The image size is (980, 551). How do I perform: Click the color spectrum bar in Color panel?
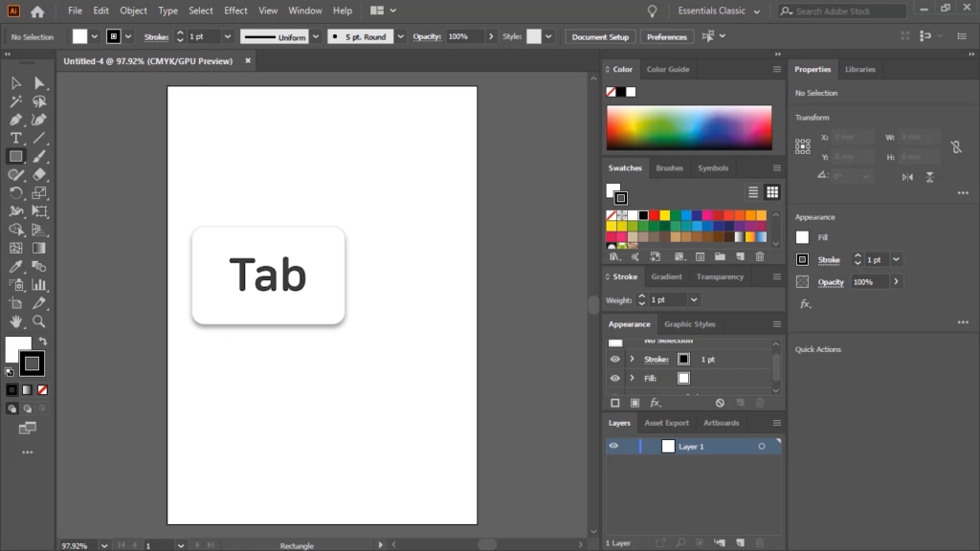click(688, 127)
